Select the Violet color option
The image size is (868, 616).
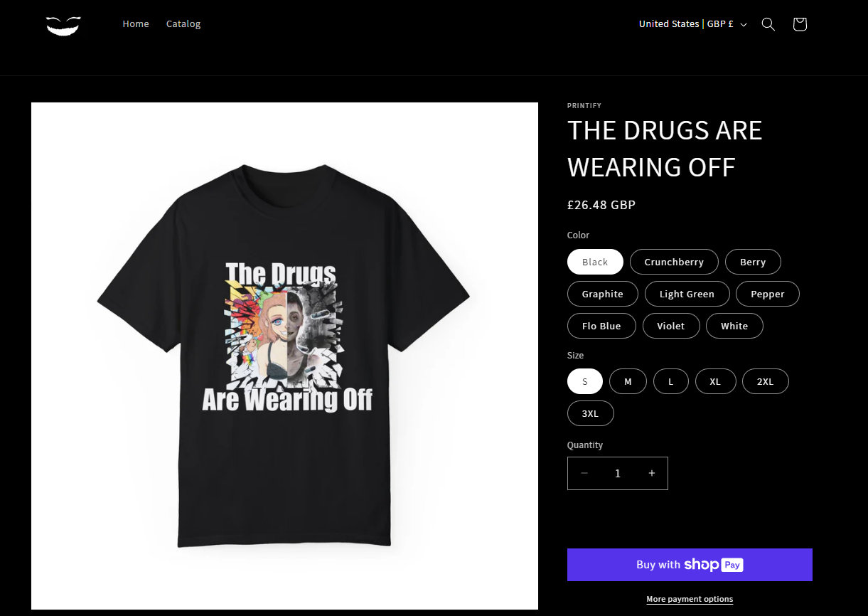pos(671,326)
